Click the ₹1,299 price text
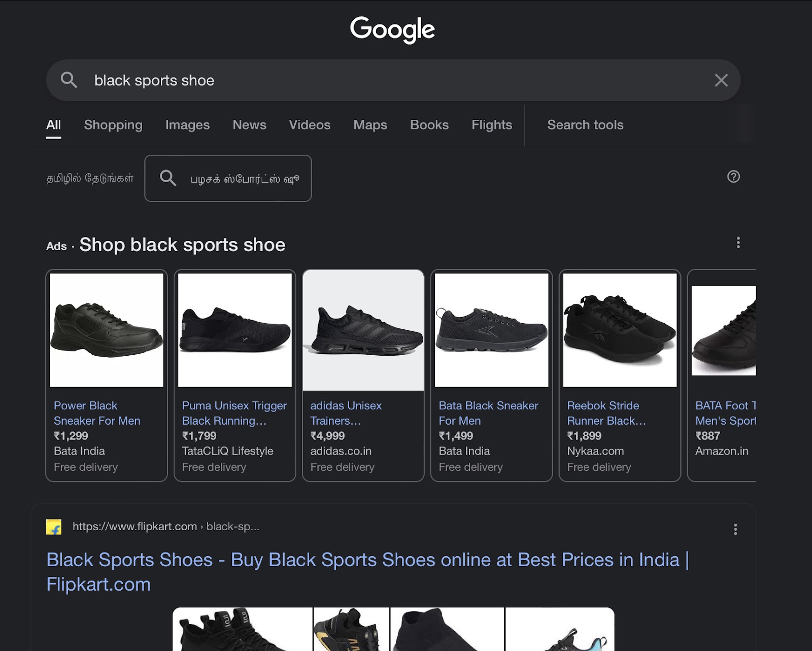The width and height of the screenshot is (812, 651). coord(71,436)
